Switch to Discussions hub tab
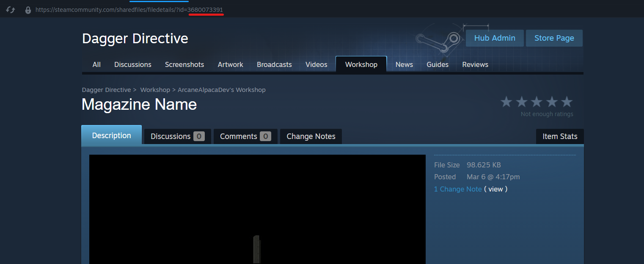Viewport: 644px width, 264px height. click(x=133, y=64)
